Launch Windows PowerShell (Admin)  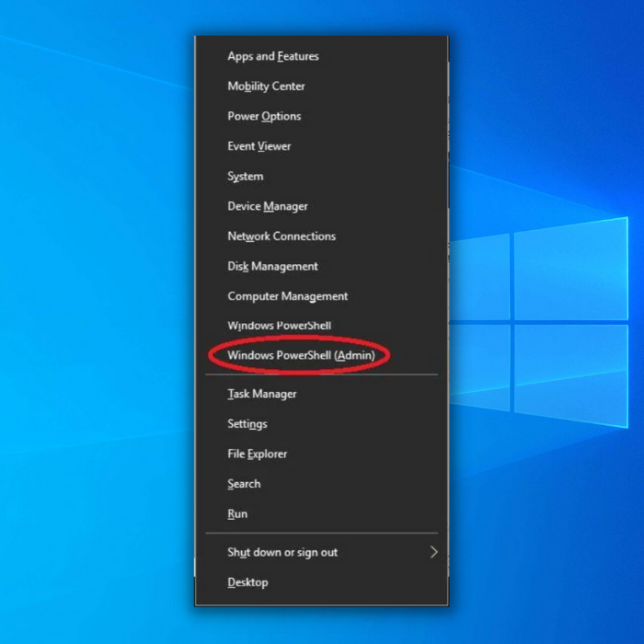pyautogui.click(x=301, y=355)
